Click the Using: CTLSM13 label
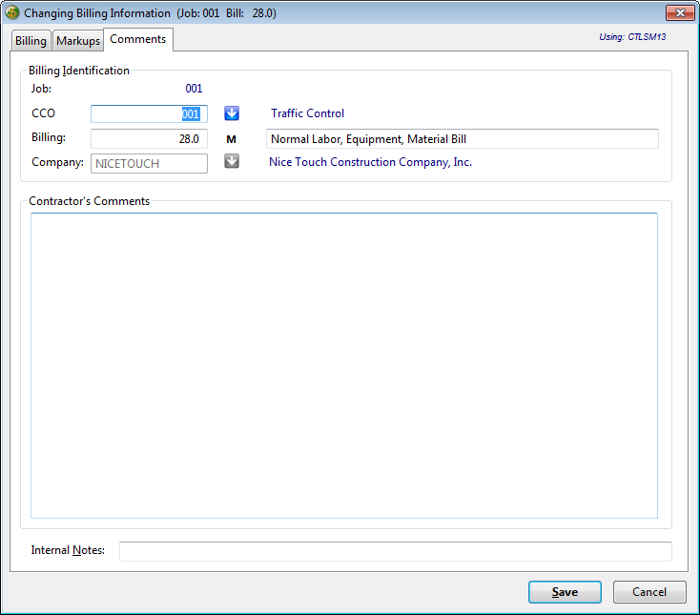700x615 pixels. point(632,37)
